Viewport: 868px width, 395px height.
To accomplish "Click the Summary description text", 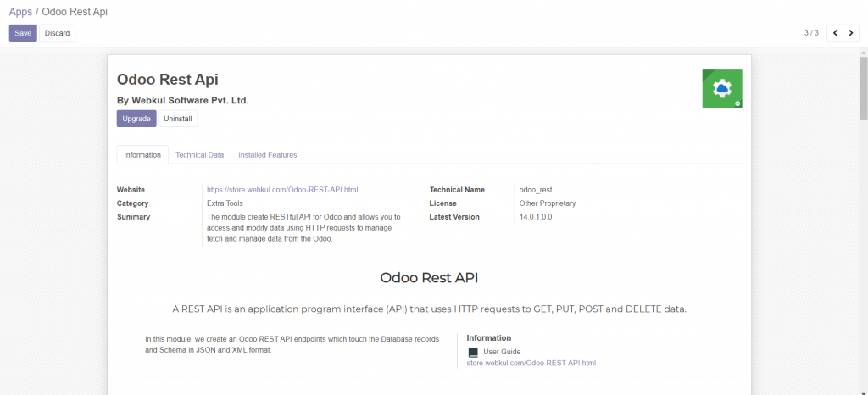I will pos(303,228).
